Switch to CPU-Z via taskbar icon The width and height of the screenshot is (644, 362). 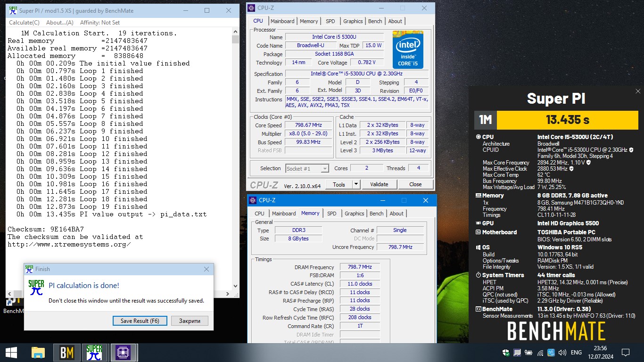click(123, 352)
